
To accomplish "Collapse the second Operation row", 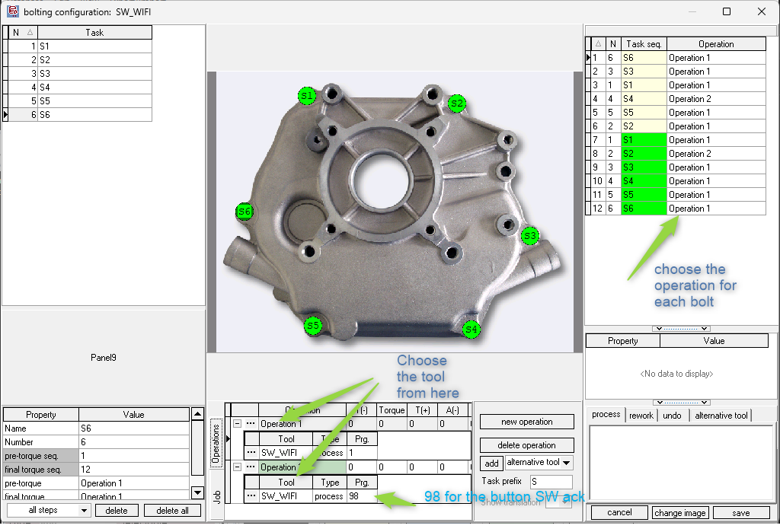I will 238,467.
